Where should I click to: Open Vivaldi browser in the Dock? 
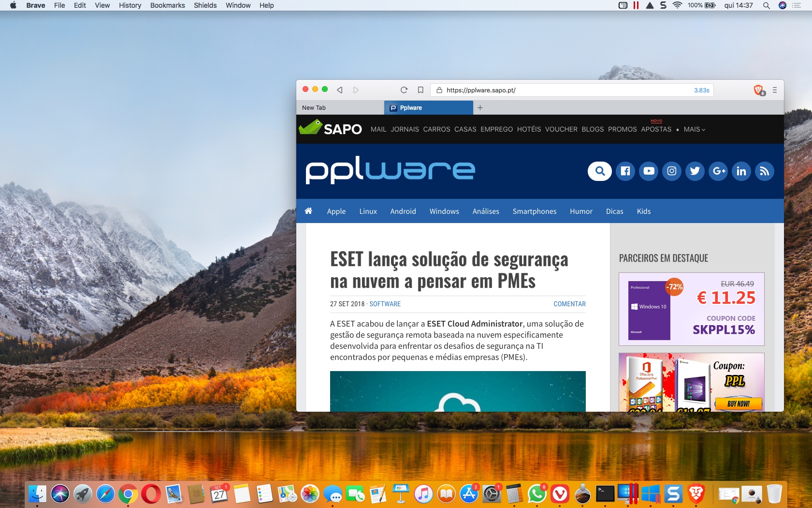click(x=560, y=494)
